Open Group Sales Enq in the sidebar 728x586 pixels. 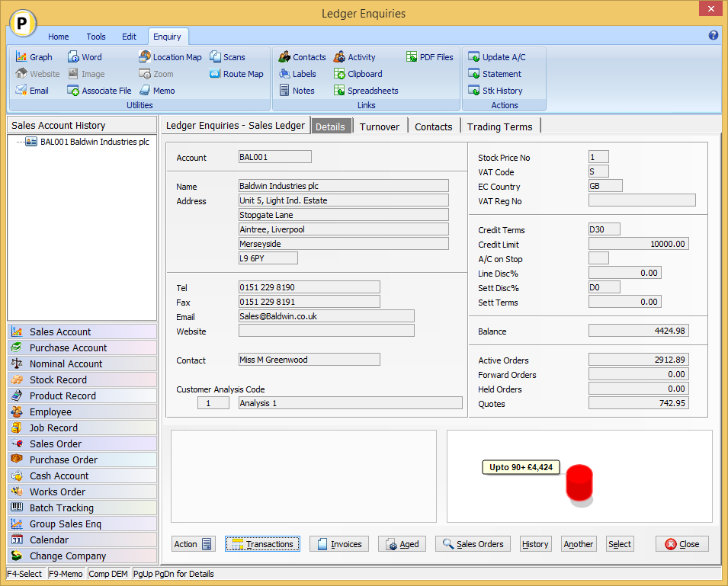82,524
